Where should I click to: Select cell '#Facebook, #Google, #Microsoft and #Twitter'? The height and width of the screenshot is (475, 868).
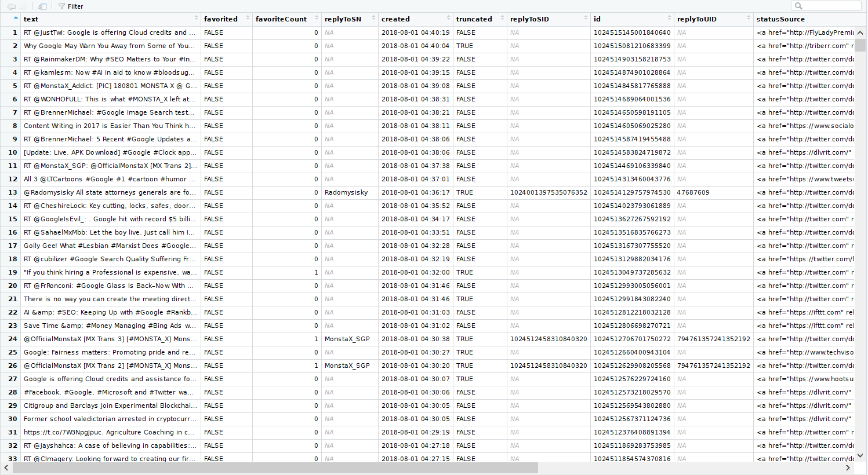pyautogui.click(x=111, y=392)
